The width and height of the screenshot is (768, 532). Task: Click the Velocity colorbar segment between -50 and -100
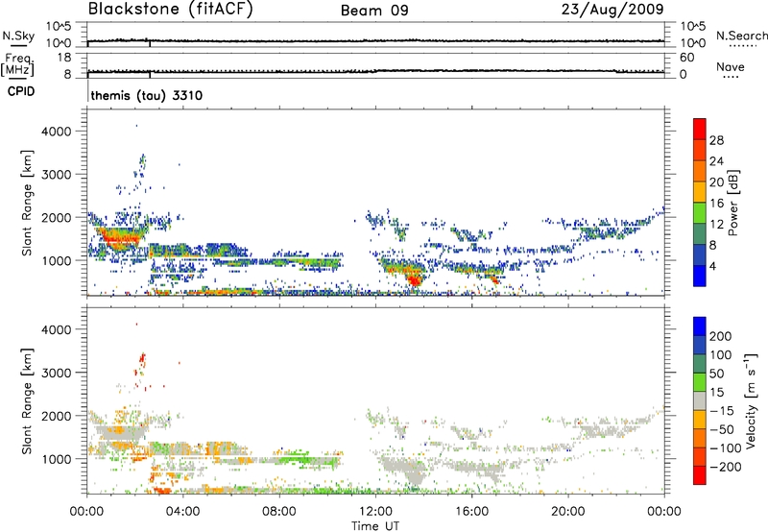(x=700, y=438)
